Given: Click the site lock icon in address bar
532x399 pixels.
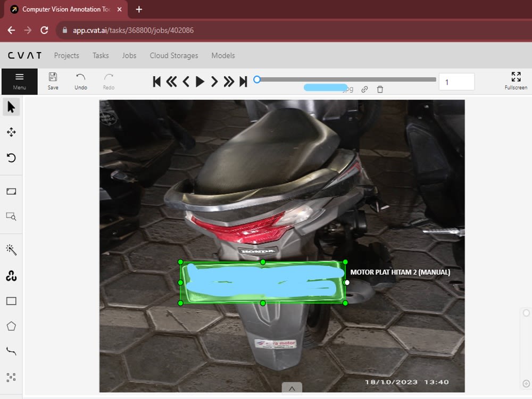Looking at the screenshot, I should click(64, 30).
